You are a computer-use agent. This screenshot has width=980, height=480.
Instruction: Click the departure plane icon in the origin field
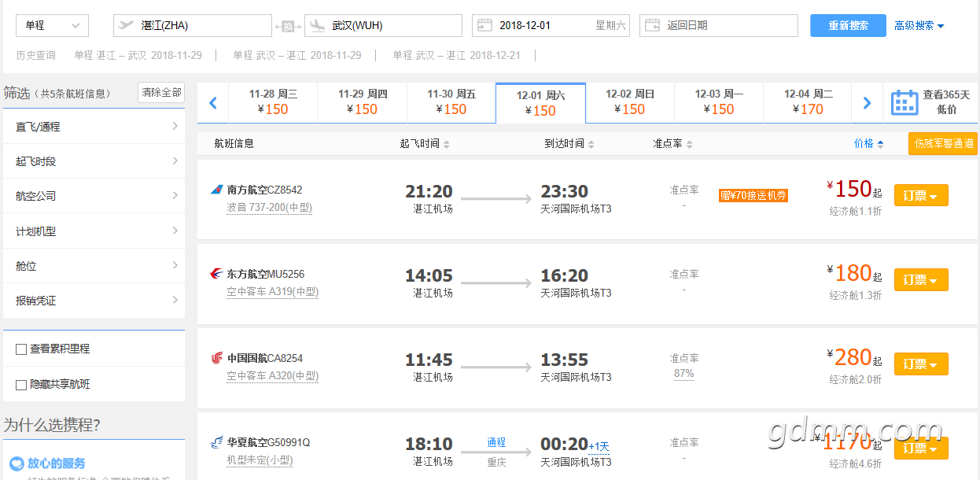pyautogui.click(x=126, y=25)
